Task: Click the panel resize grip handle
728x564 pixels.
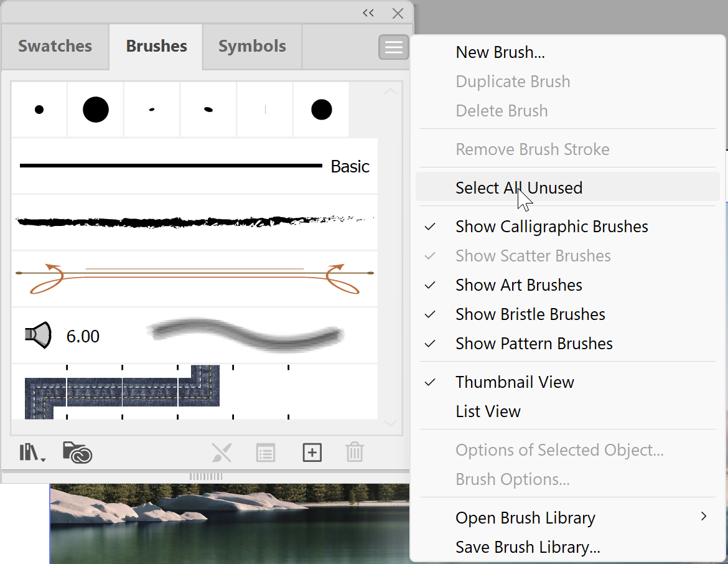Action: (x=206, y=476)
